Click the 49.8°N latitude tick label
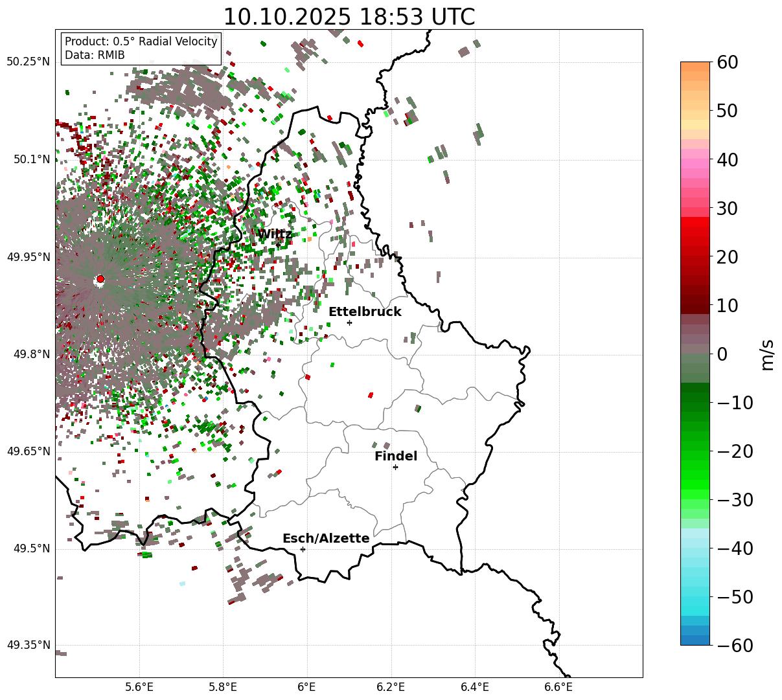Viewport: 782px width, 700px height. [x=31, y=354]
